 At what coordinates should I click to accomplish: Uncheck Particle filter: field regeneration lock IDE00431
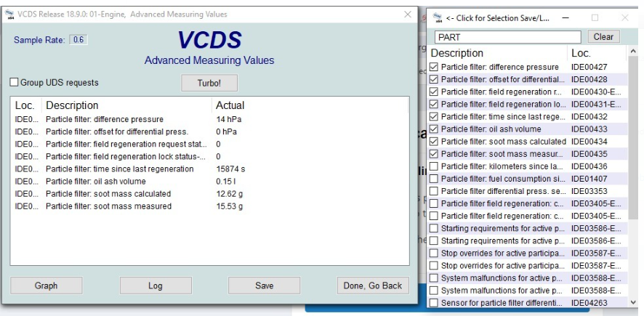click(x=434, y=104)
